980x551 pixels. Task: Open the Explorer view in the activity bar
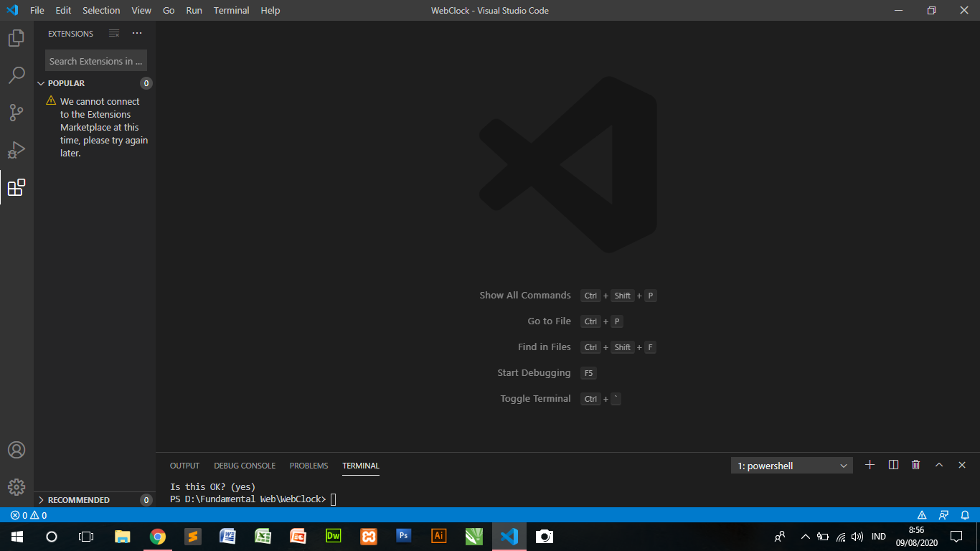pyautogui.click(x=17, y=37)
